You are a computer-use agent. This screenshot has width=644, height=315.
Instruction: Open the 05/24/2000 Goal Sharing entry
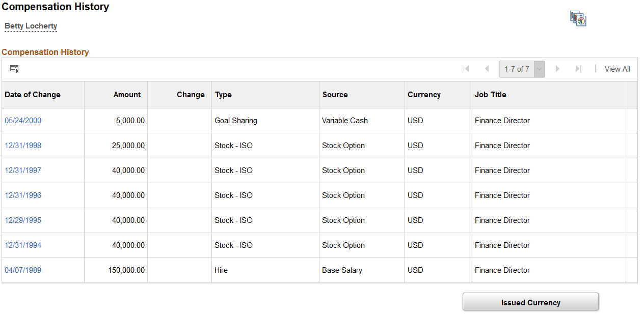coord(23,121)
